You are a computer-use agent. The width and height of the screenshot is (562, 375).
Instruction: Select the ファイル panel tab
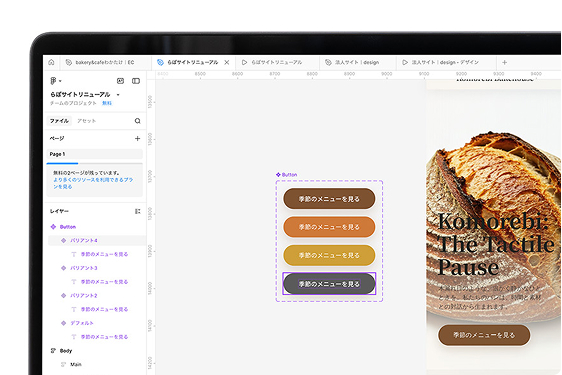click(x=59, y=121)
